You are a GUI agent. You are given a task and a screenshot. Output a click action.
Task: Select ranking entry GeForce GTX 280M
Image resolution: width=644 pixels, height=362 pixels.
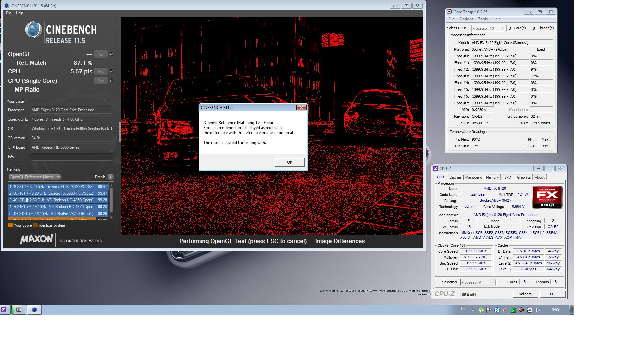[x=58, y=187]
